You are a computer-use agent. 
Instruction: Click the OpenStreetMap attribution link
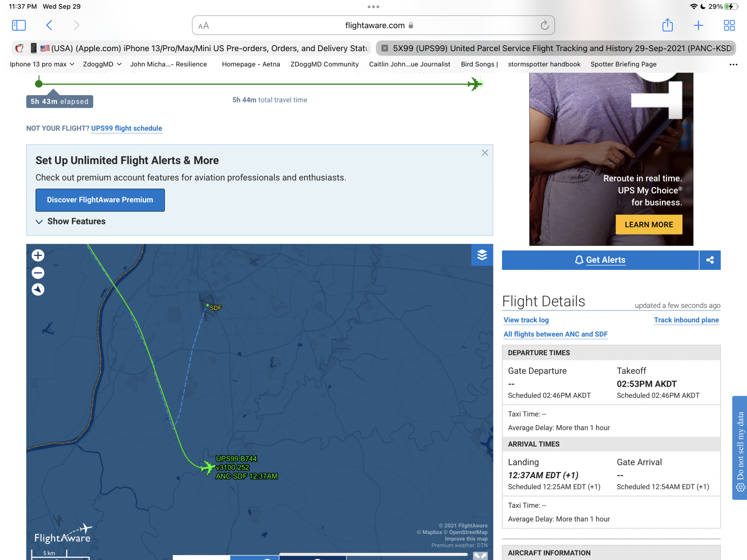pos(465,532)
